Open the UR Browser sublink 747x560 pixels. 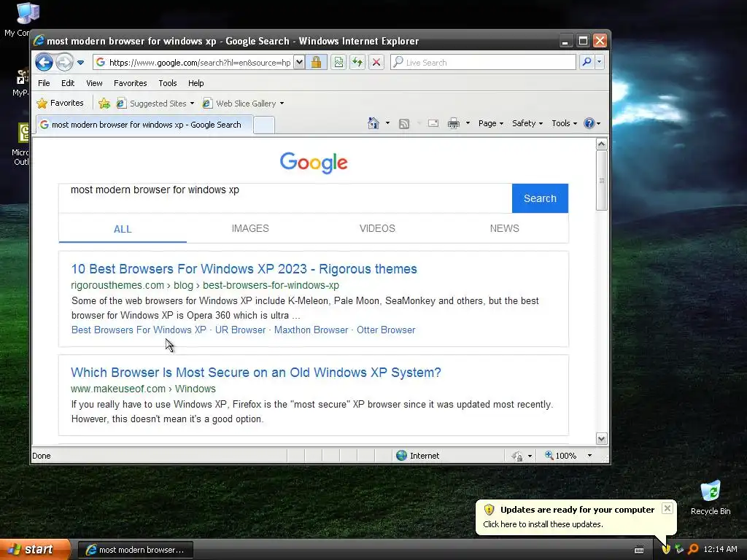pyautogui.click(x=240, y=330)
